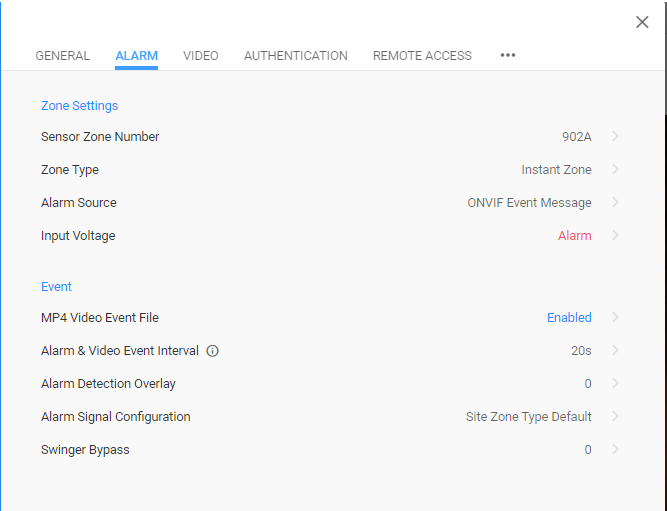
Task: Click the info icon beside Alarm & Video Event Interval
Action: (212, 351)
